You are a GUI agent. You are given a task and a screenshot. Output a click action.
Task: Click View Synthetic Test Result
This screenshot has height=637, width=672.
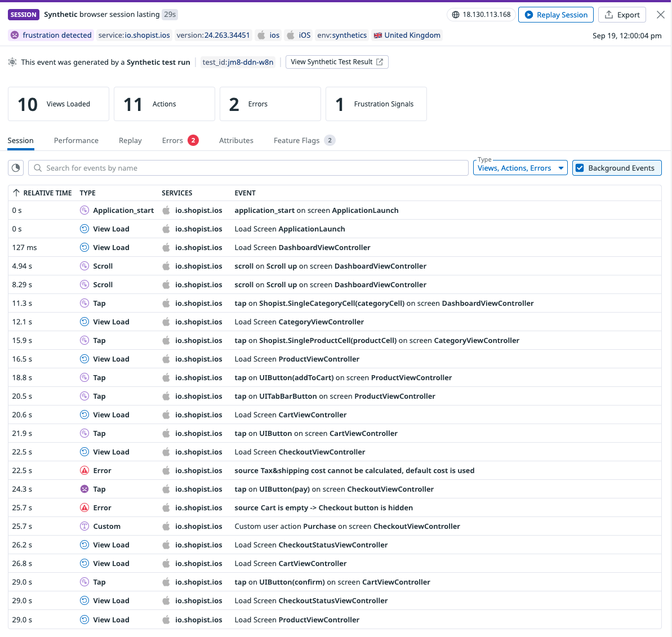tap(336, 62)
